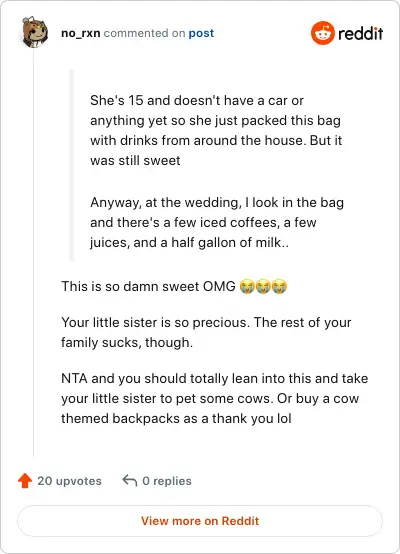Click the reddit wordmark text
Image resolution: width=400 pixels, height=554 pixels.
click(360, 34)
